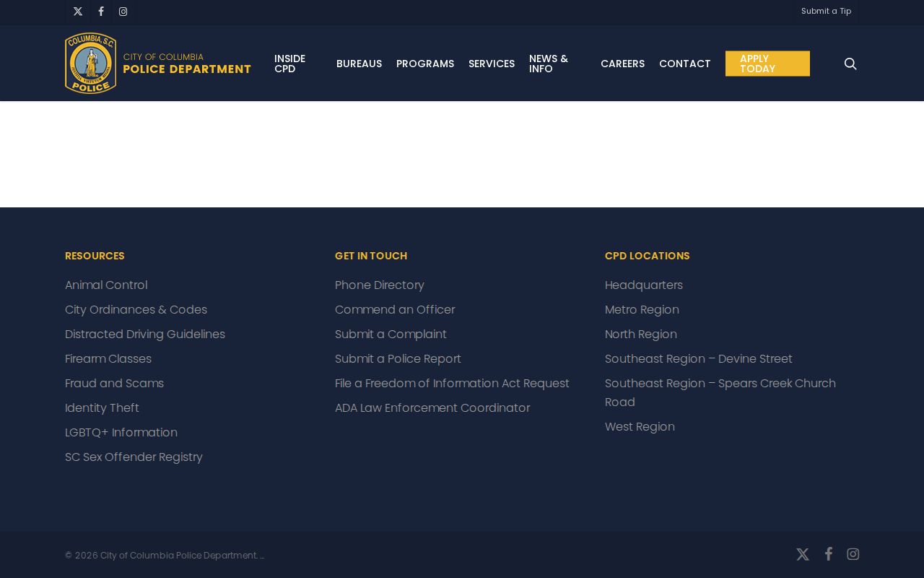Open the North Region link
The width and height of the screenshot is (924, 578).
[641, 334]
